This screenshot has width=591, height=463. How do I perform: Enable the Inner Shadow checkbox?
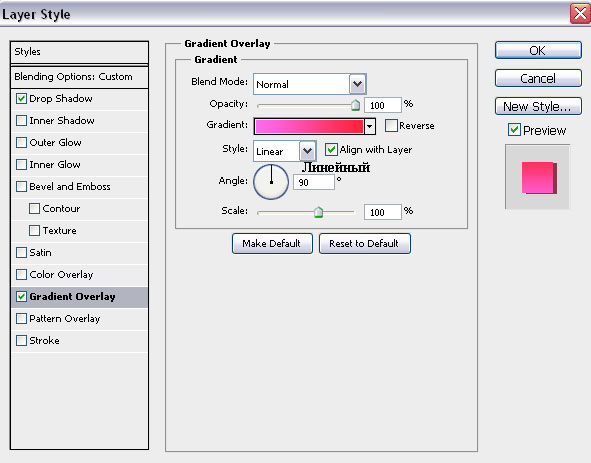point(21,121)
